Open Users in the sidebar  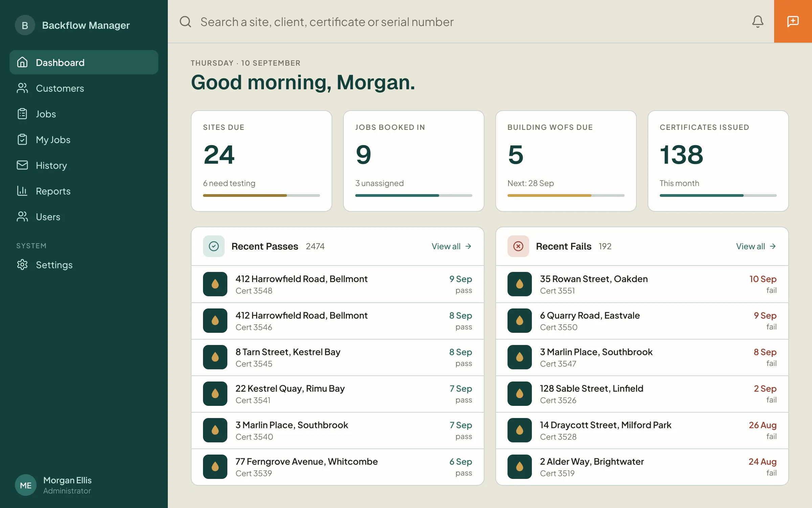coord(84,216)
